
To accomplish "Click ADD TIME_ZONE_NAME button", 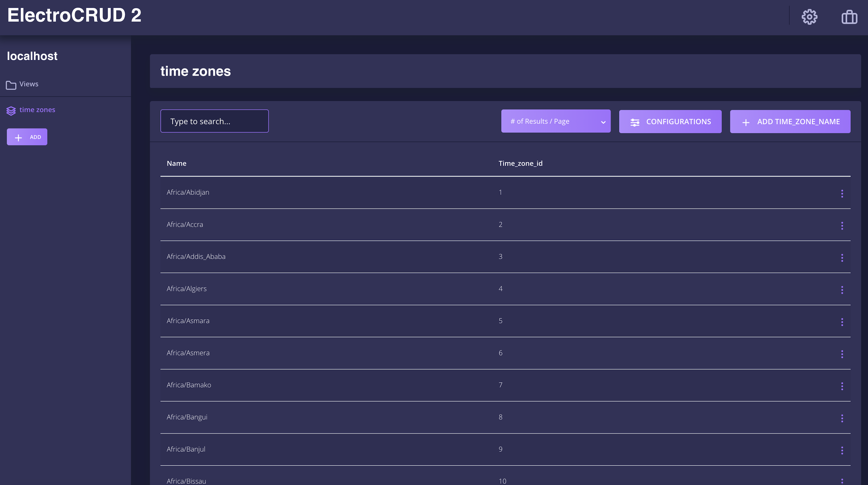I will (x=790, y=121).
